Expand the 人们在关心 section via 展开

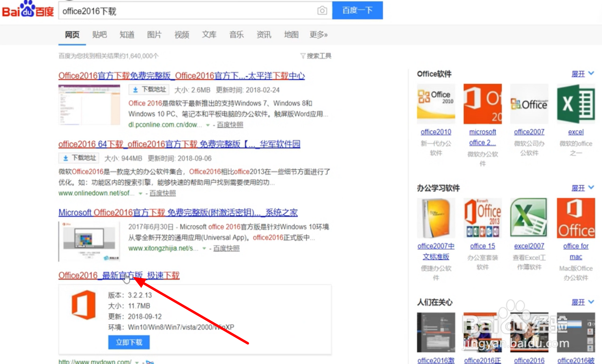[x=583, y=302]
